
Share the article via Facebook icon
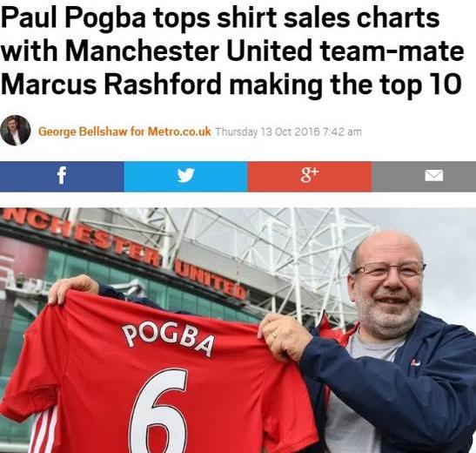pos(62,177)
